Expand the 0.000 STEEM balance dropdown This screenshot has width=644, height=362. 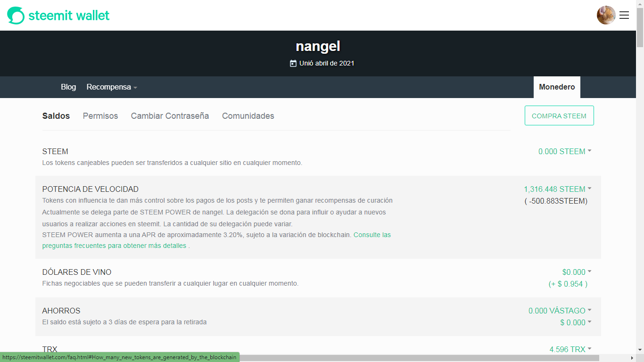tap(565, 151)
